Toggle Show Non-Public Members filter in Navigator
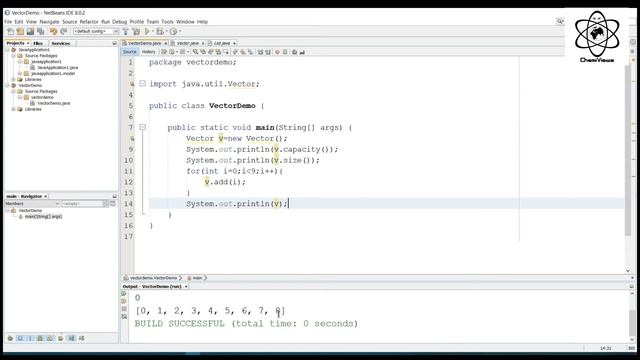The height and width of the screenshot is (360, 640). [40, 338]
